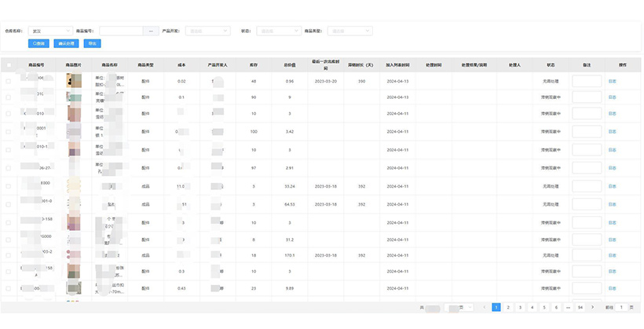Check the first table row checkbox

tap(9, 81)
